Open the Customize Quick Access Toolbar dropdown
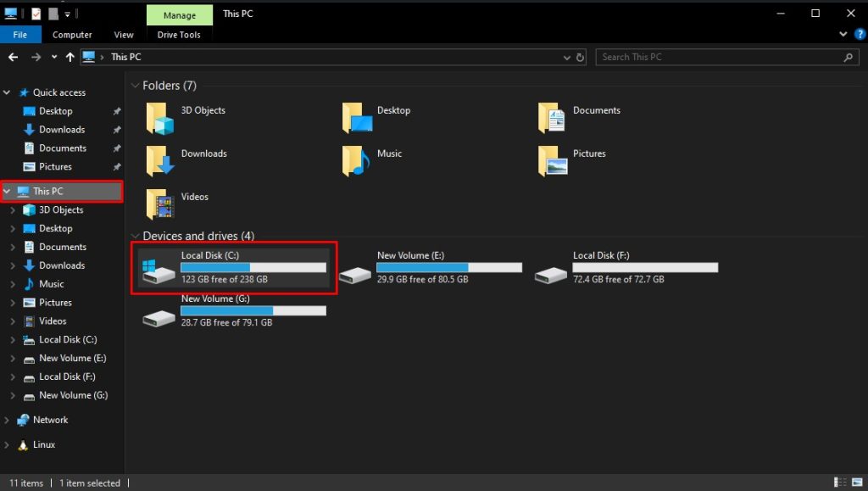Image resolution: width=868 pixels, height=491 pixels. [x=65, y=14]
